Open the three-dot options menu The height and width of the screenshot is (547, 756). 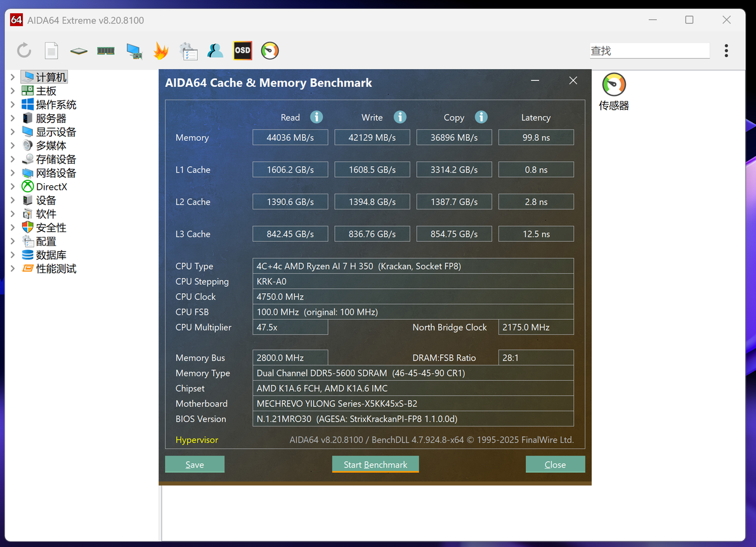[x=726, y=51]
